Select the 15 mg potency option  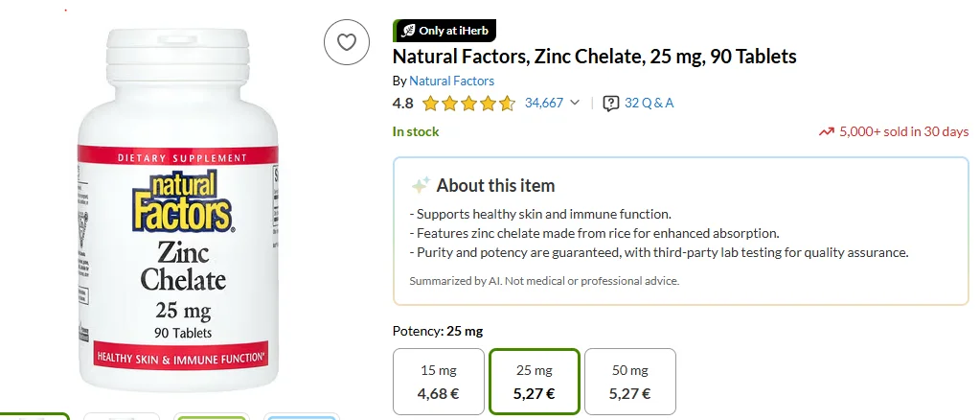click(440, 381)
